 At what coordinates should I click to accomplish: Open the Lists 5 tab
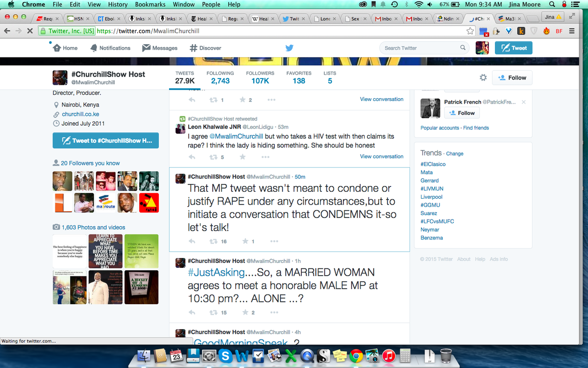[330, 78]
